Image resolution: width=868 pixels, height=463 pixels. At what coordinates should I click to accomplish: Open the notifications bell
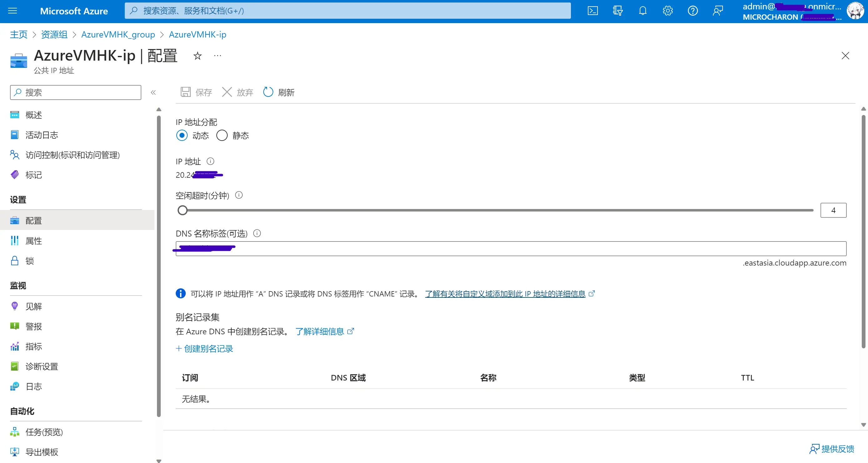tap(643, 11)
